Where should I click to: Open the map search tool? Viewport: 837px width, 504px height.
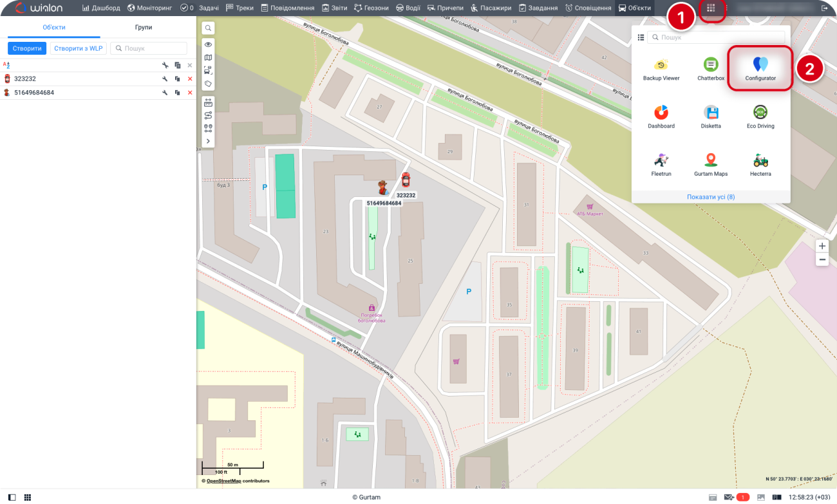[x=208, y=28]
